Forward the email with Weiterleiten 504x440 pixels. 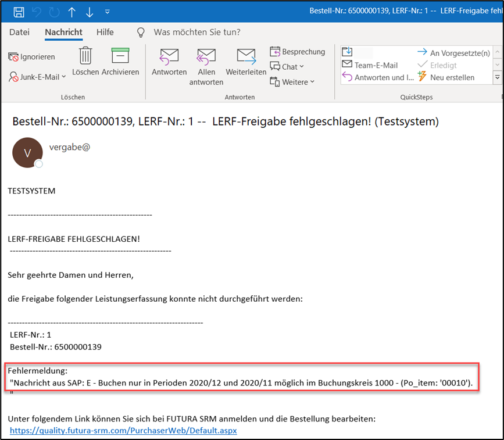click(246, 62)
